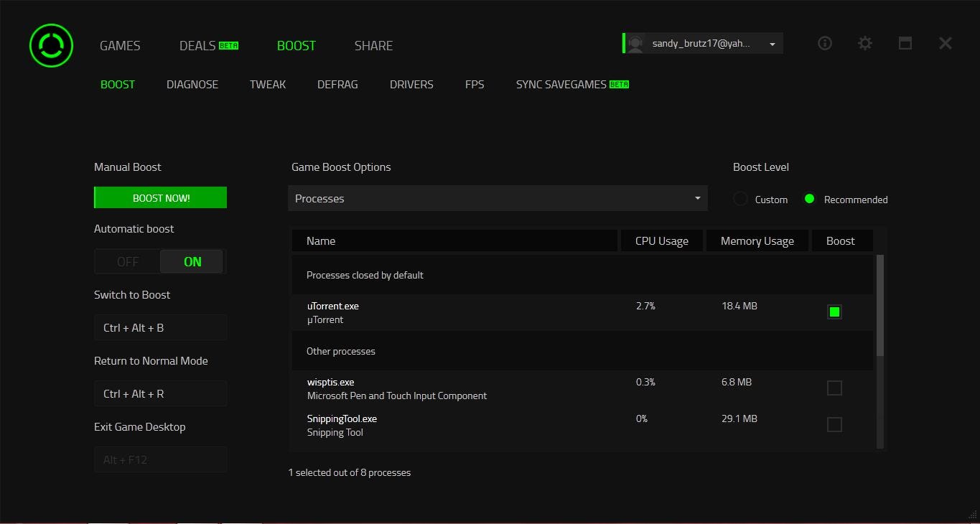Open the DEALS beta tab

click(209, 45)
